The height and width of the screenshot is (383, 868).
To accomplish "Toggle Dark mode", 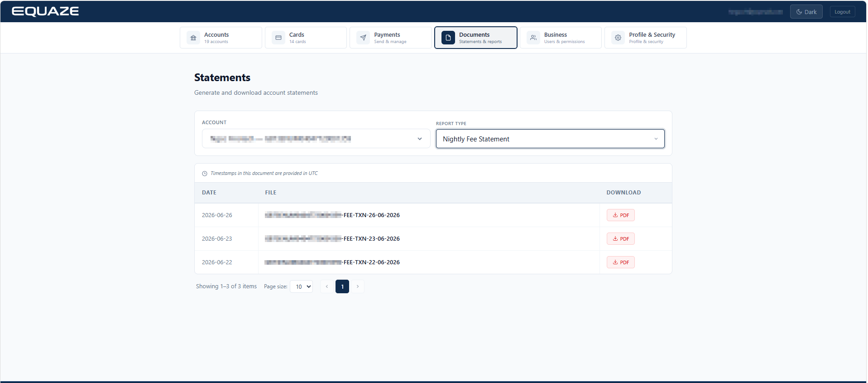I will pos(806,12).
